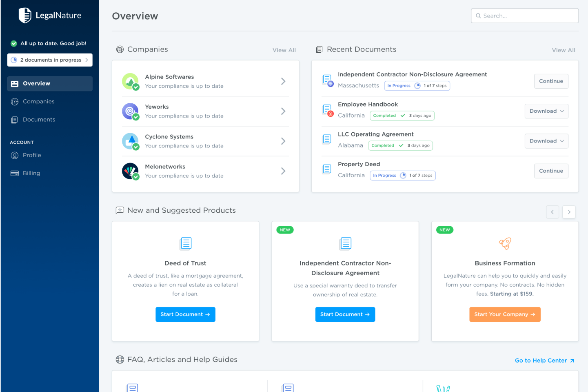Open the Billing page from sidebar
The height and width of the screenshot is (392, 588).
(31, 173)
